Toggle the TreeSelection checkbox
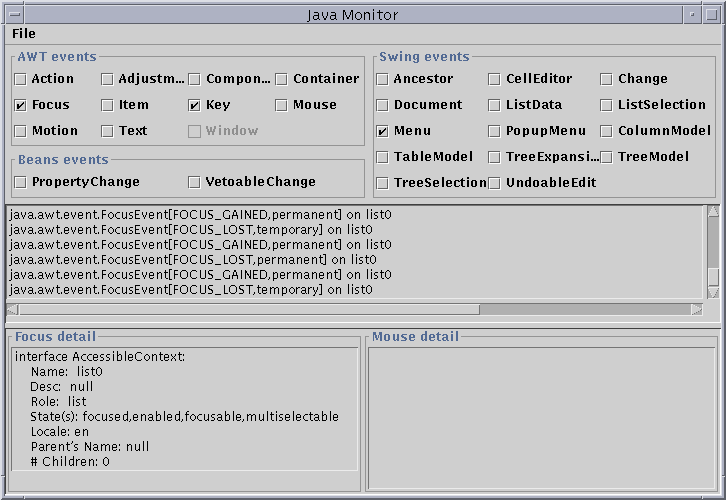 click(x=382, y=183)
